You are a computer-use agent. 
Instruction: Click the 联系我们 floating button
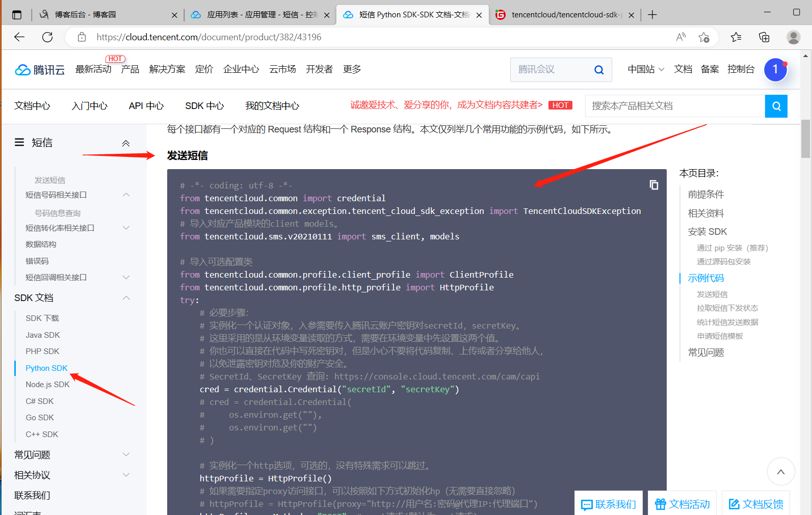609,504
